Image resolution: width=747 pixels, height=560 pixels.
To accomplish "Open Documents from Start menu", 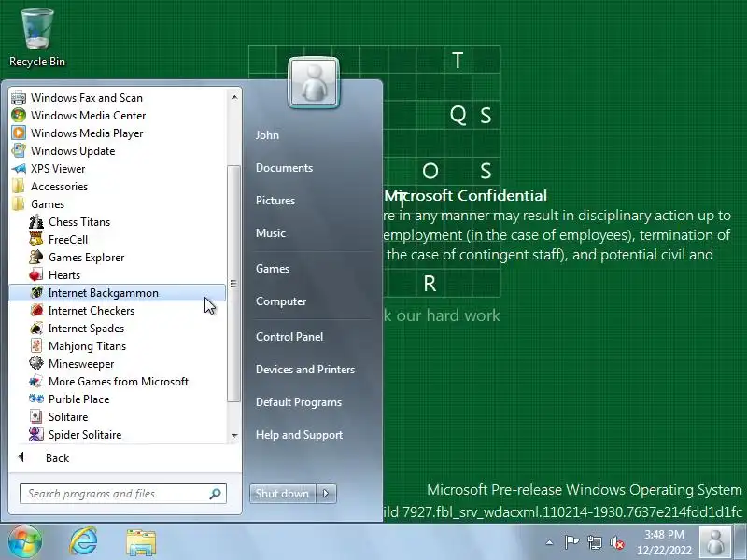I will point(285,168).
